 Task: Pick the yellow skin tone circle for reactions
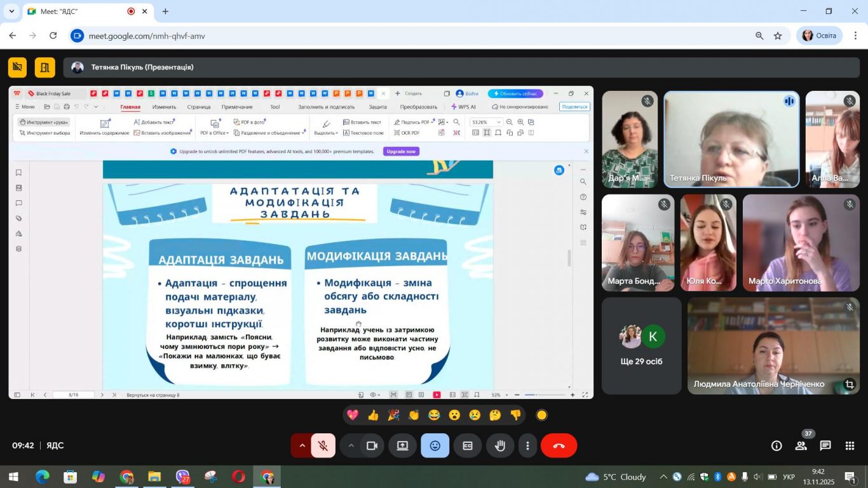541,415
